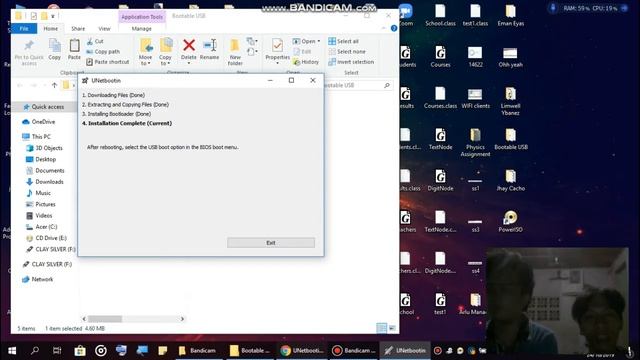Select CD Drive (E:) in navigation pane

click(46, 238)
